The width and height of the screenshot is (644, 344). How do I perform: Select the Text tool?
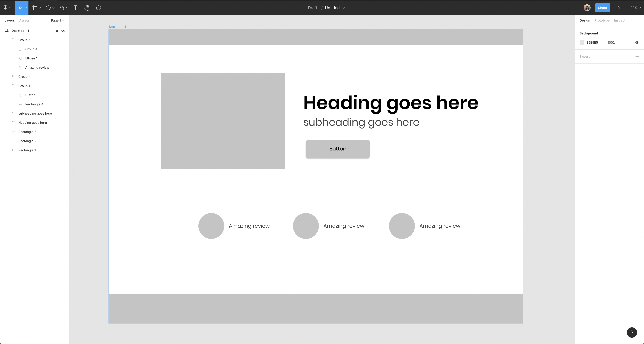click(75, 8)
